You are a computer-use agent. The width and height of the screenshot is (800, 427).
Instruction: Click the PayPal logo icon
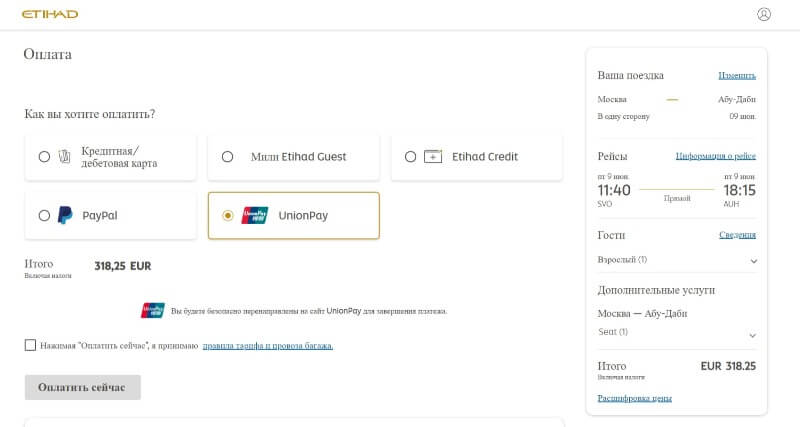coord(65,215)
